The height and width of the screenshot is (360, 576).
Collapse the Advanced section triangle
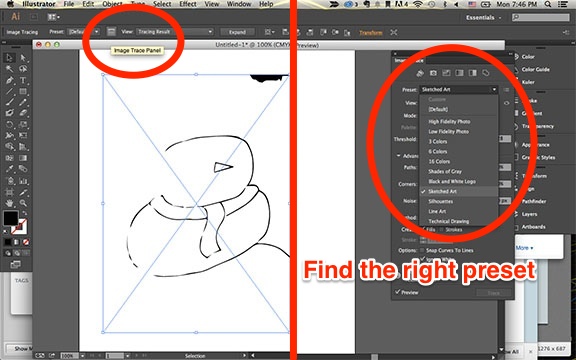398,156
